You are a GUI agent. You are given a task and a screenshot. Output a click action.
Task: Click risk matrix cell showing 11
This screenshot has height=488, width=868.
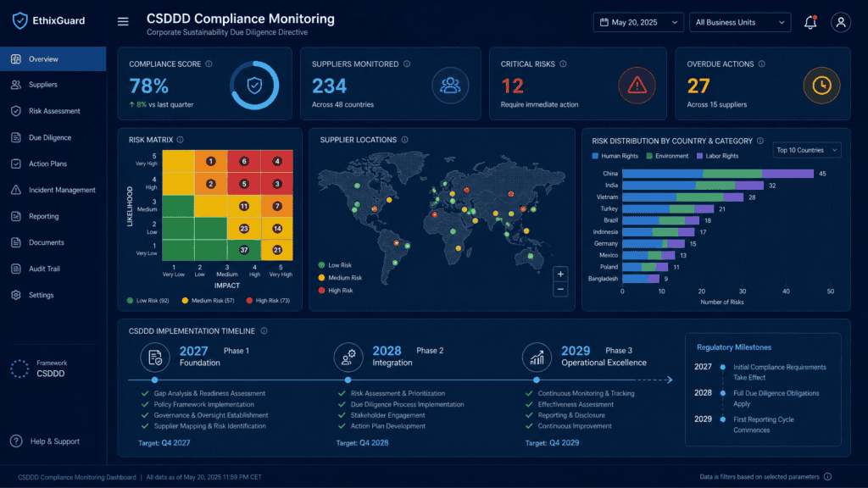243,207
